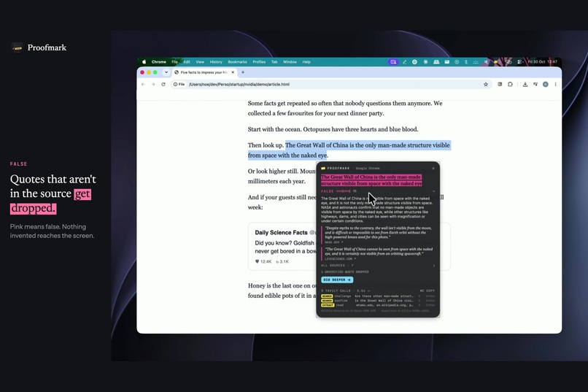588x392 pixels.
Task: Click the Octopuses three hearts sentence
Action: [x=360, y=129]
